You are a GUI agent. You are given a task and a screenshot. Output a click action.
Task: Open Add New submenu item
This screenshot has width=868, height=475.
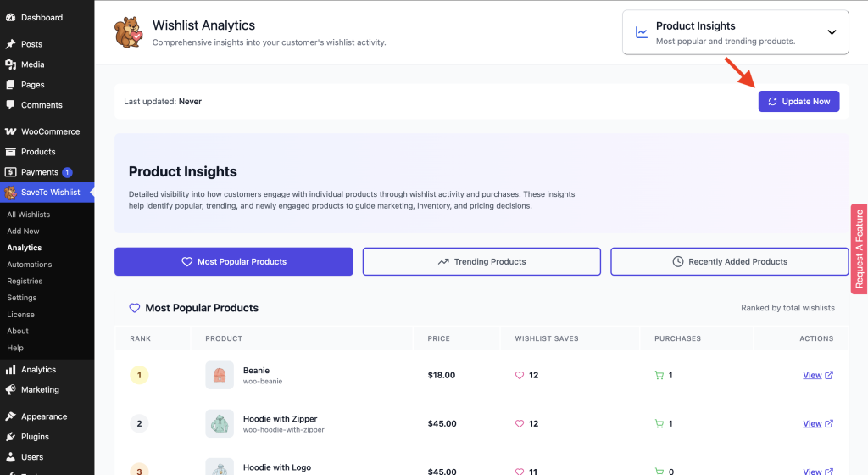click(23, 232)
